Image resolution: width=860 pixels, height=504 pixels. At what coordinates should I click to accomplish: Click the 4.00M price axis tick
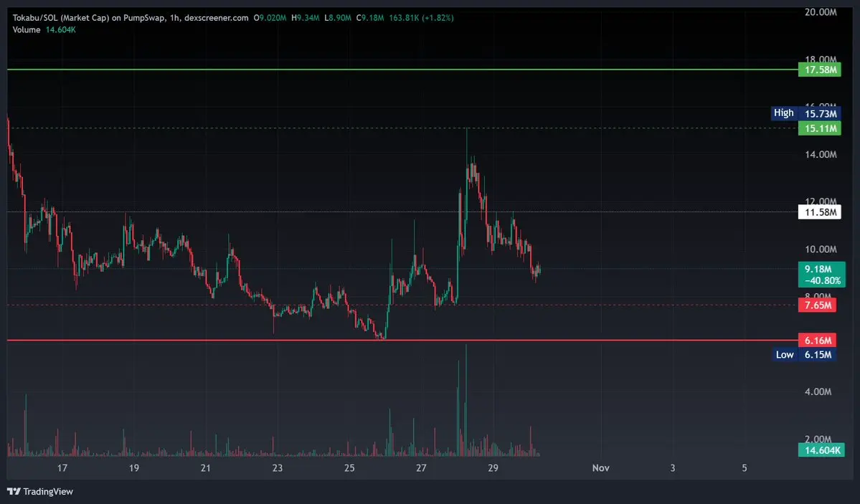tap(818, 391)
